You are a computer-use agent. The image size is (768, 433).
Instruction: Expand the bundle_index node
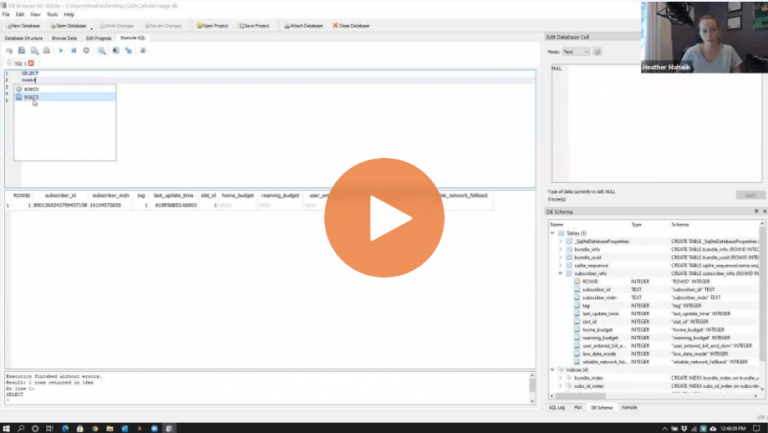(x=560, y=378)
